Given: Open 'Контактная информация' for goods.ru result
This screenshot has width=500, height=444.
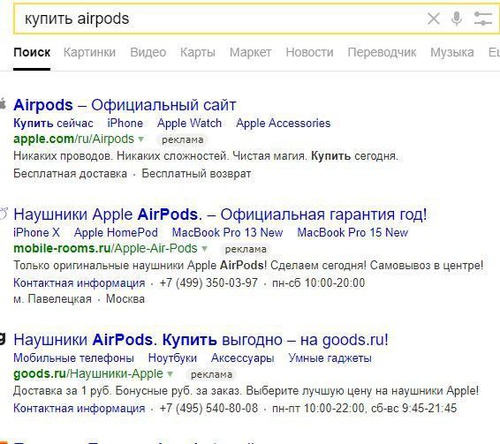Looking at the screenshot, I should [x=79, y=408].
